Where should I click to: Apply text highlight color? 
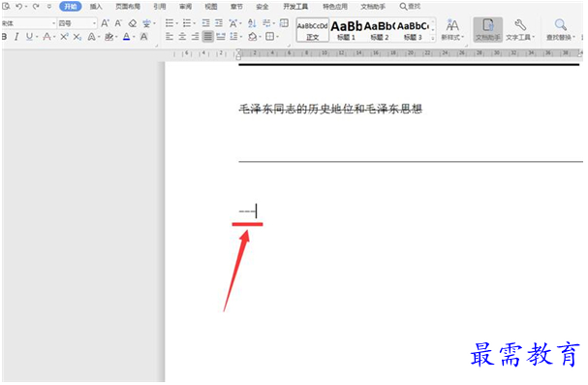point(108,37)
